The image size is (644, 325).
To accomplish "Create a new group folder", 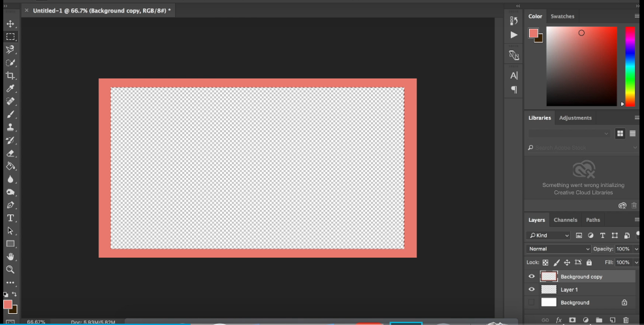I will point(599,320).
